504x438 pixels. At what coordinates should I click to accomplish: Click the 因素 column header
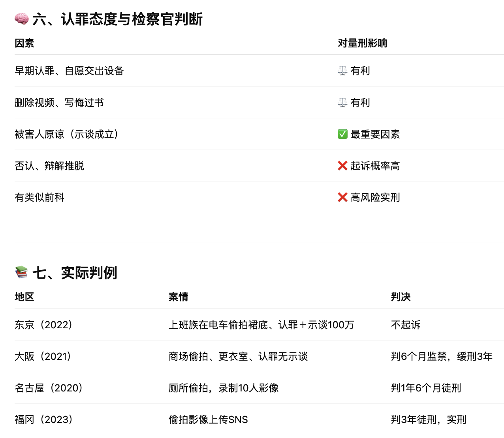point(24,43)
